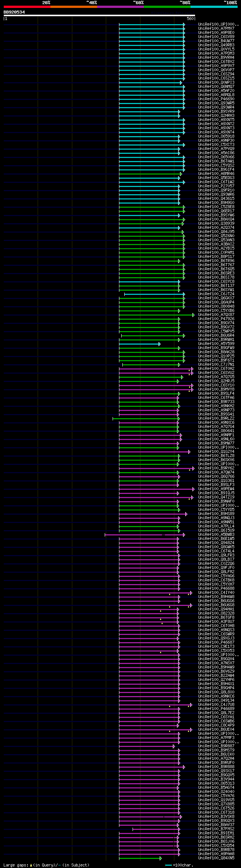The width and height of the screenshot is (241, 868).
Task: Open the hit UniRef100_Q84J95
Action: pyautogui.click(x=216, y=232)
